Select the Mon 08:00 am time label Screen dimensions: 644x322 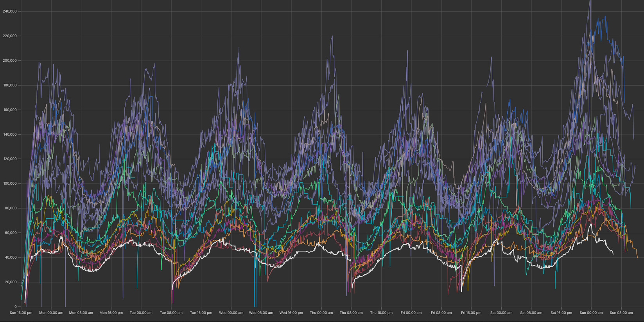81,313
